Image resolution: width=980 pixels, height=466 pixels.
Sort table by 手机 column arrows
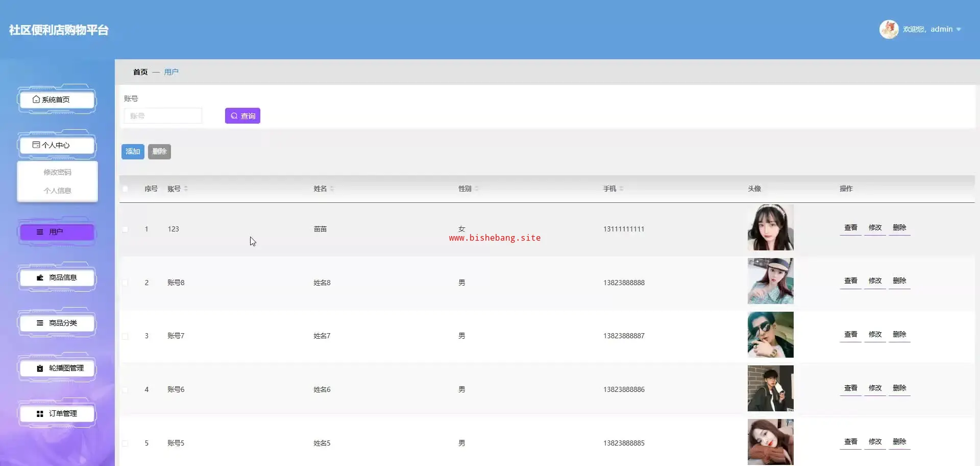point(621,189)
